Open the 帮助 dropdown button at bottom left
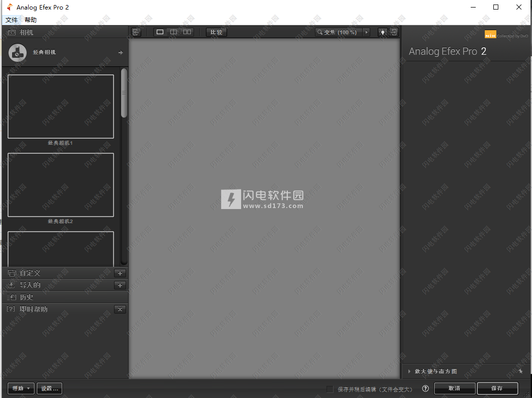Image resolution: width=532 pixels, height=398 pixels. point(21,388)
